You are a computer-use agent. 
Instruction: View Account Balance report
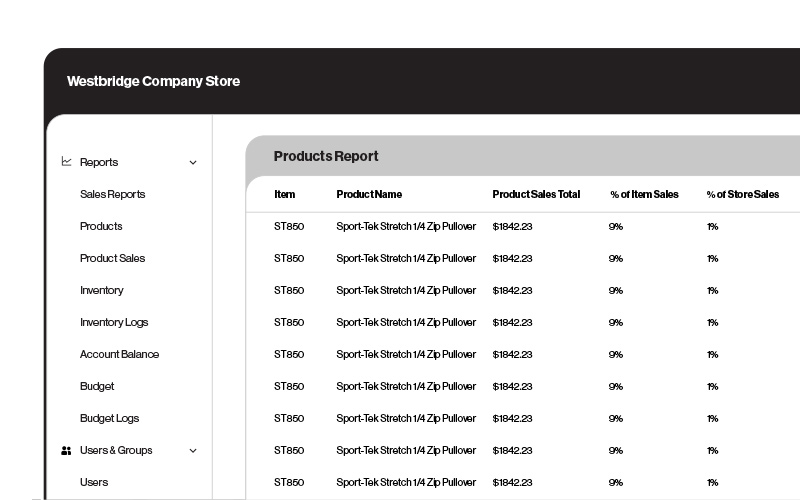coord(119,354)
